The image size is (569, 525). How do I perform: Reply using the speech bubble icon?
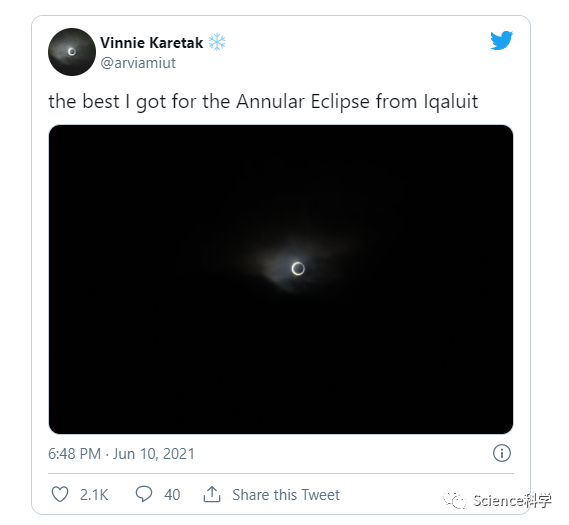pyautogui.click(x=144, y=494)
